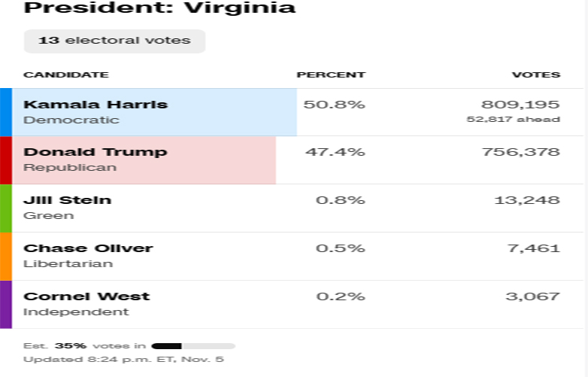The image size is (588, 377).
Task: Click the VOTES column header
Action: coord(536,74)
